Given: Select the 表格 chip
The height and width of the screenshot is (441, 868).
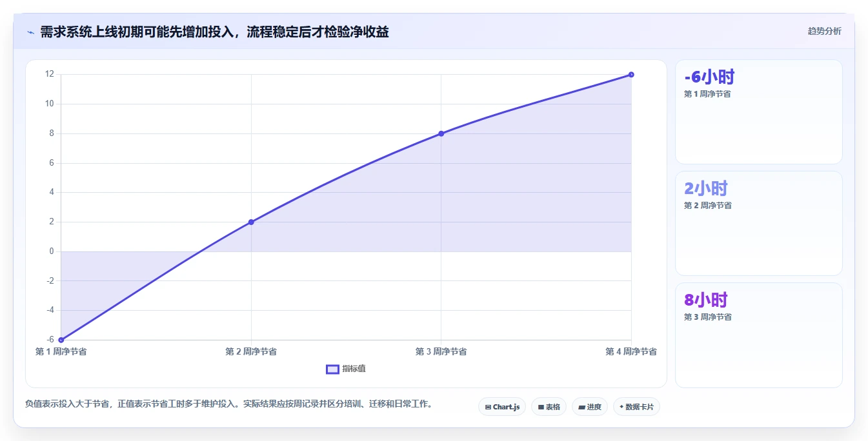Looking at the screenshot, I should point(549,407).
